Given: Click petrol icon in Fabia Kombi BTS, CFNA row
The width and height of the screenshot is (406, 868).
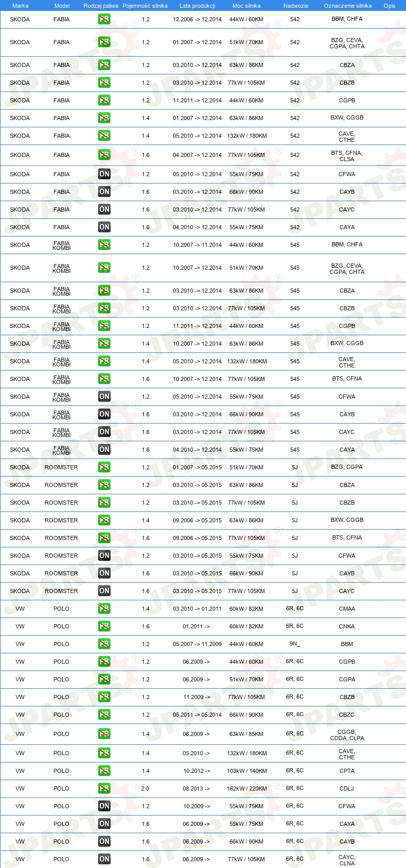Looking at the screenshot, I should pos(104,379).
